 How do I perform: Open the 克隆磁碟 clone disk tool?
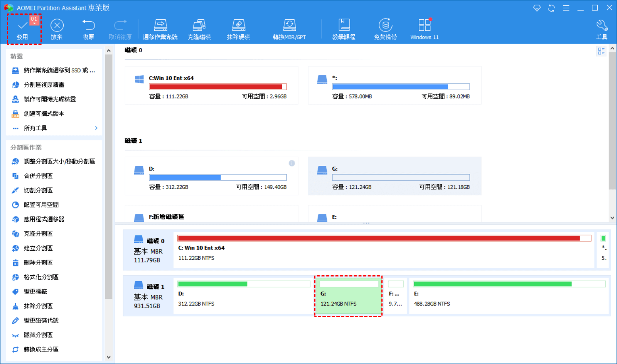pos(199,29)
